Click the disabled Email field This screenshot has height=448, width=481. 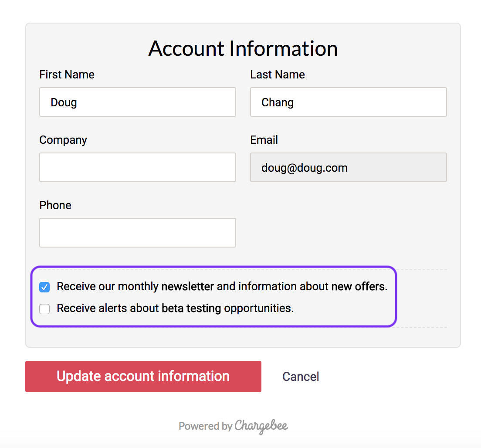(x=348, y=167)
